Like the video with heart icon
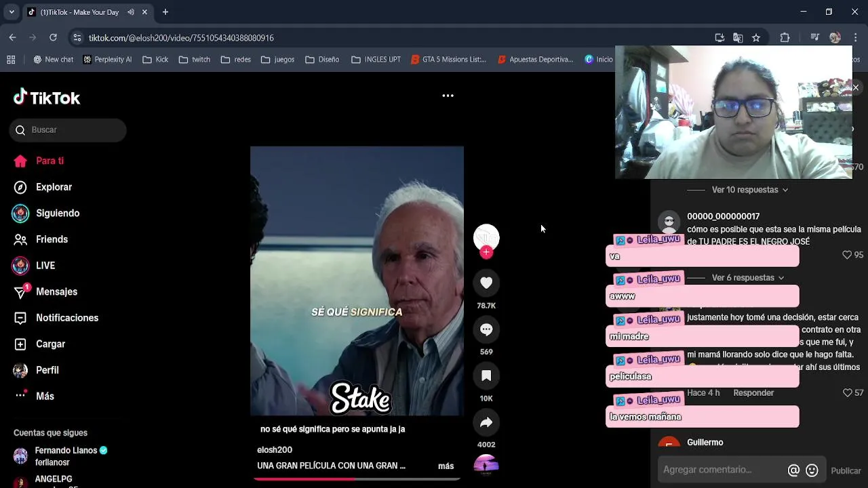868x488 pixels. point(486,283)
